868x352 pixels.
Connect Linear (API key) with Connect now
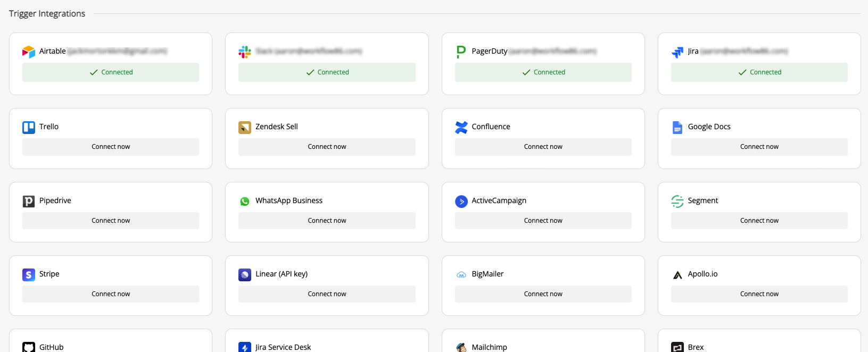click(327, 294)
